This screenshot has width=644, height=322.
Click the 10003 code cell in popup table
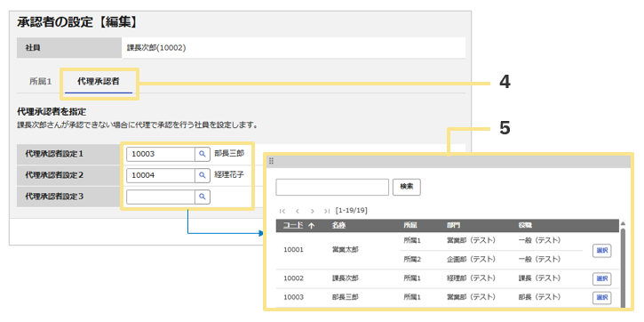(x=294, y=297)
